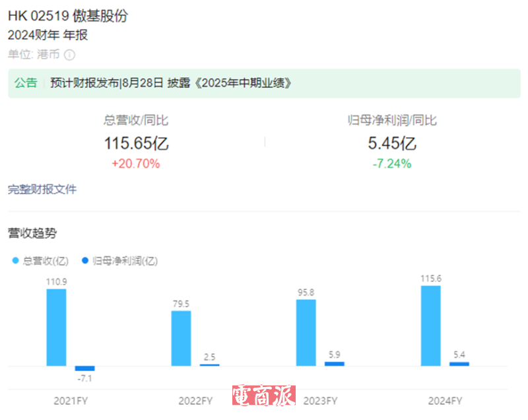Image resolution: width=528 pixels, height=420 pixels.
Task: Open the 完整财报文件 link
Action: [42, 190]
